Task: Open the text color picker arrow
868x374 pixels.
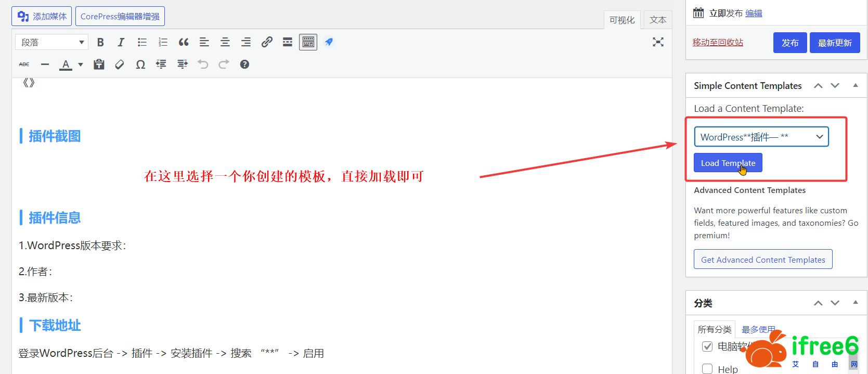Action: [x=81, y=65]
